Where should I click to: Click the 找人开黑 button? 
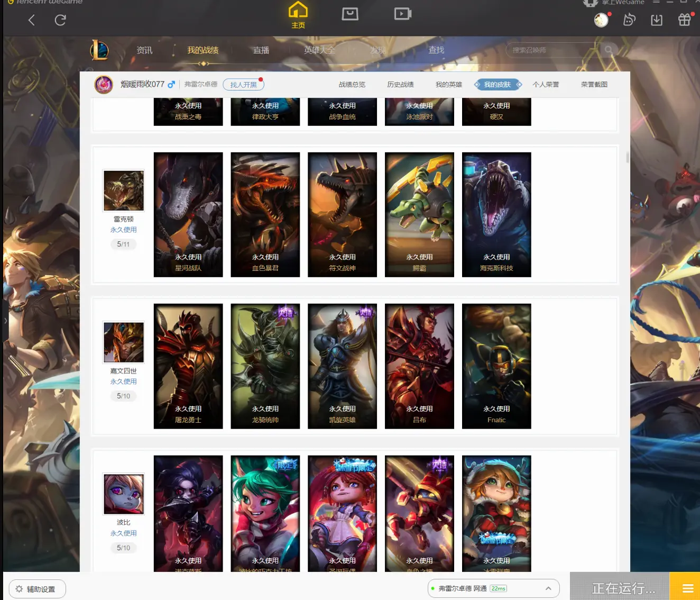pos(243,85)
